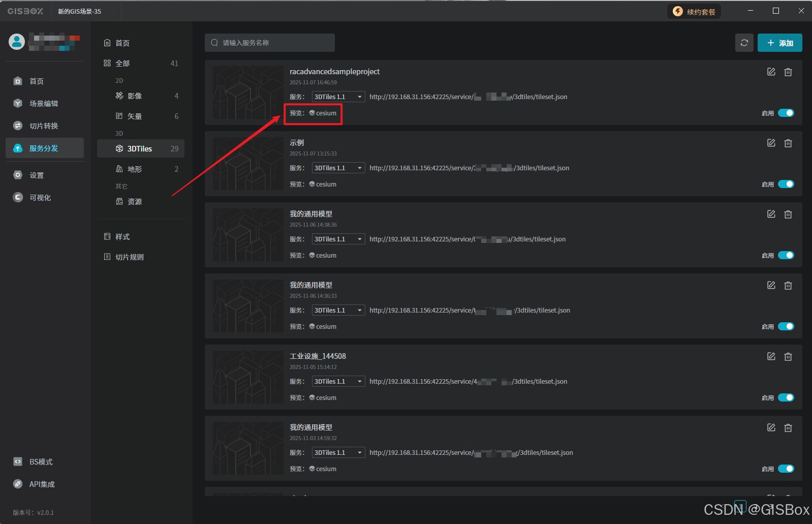Select 矢量 category
812x524 pixels.
[141, 116]
